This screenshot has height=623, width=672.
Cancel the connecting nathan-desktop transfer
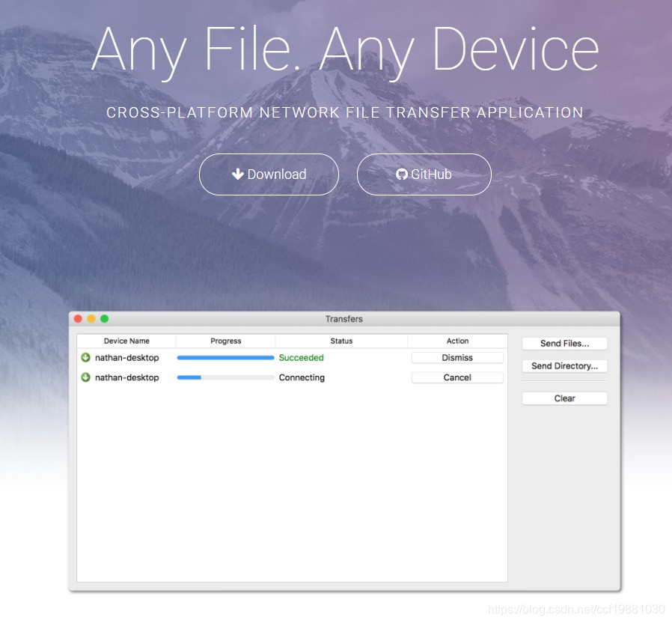457,377
